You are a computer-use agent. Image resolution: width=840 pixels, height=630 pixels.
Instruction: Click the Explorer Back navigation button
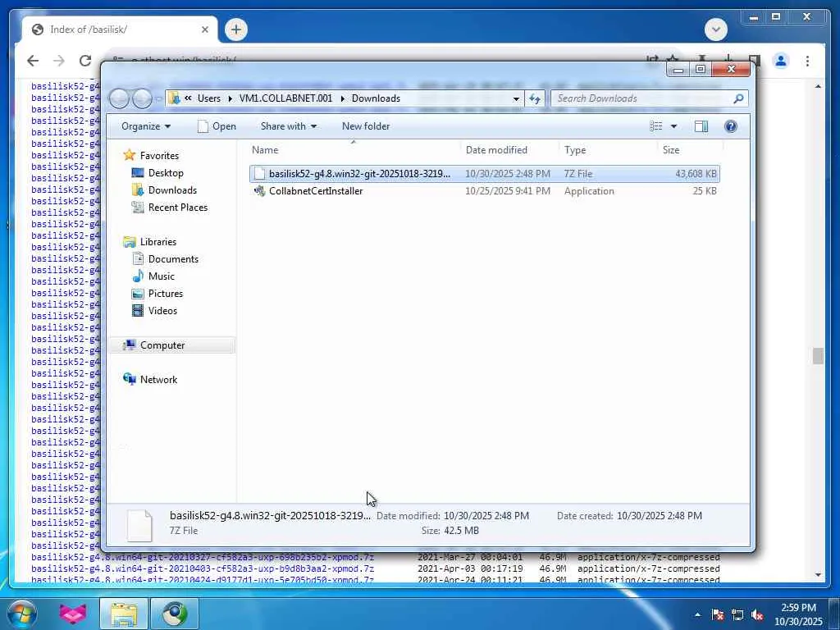[x=119, y=98]
